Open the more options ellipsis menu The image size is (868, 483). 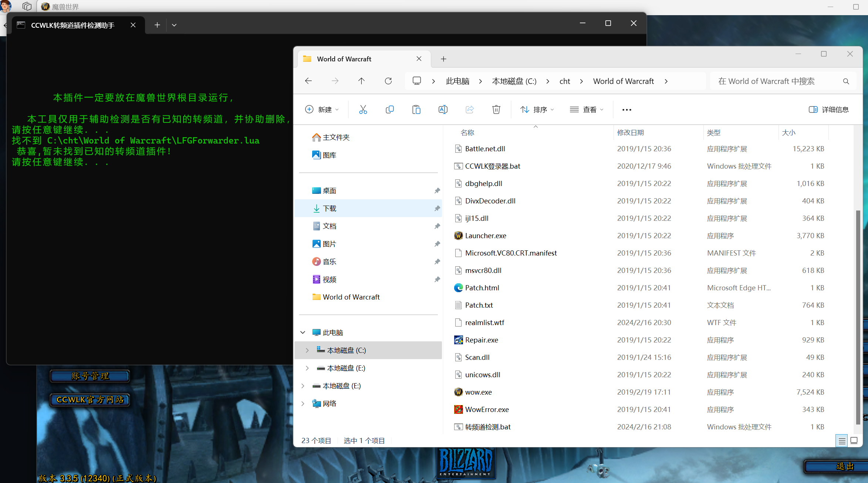[626, 109]
